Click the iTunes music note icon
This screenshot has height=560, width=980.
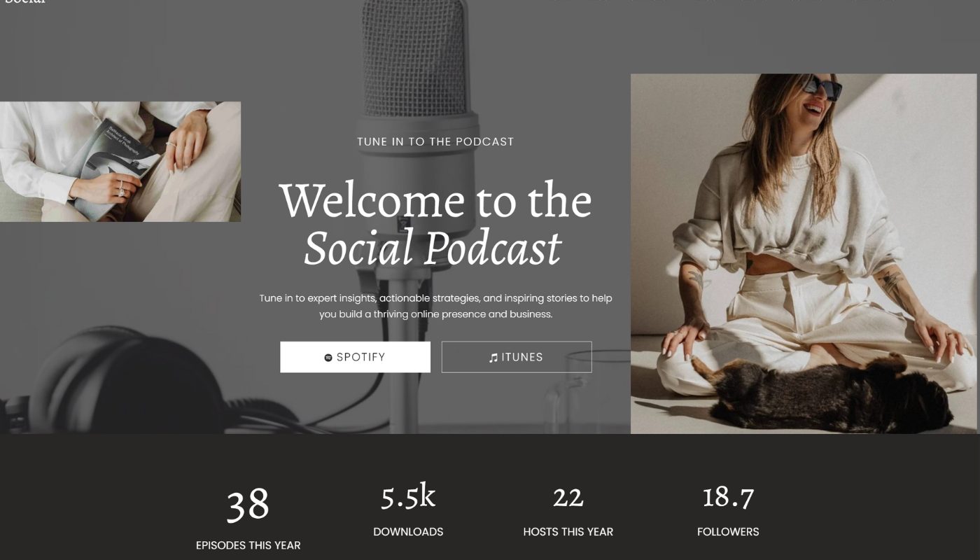tap(493, 358)
